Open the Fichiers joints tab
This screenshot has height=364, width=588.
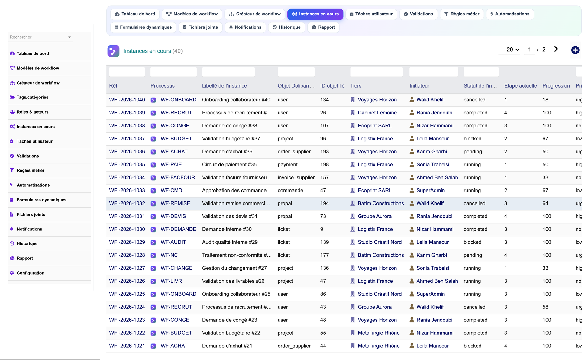[x=200, y=27]
